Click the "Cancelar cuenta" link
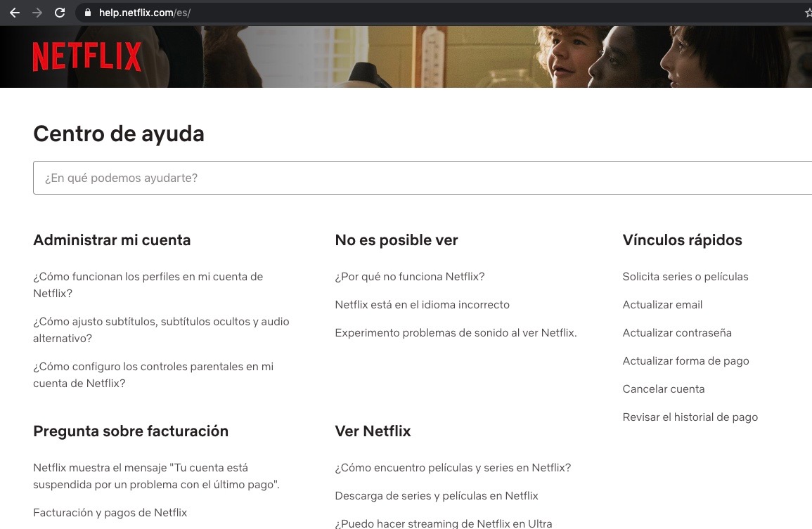The image size is (812, 529). click(663, 389)
